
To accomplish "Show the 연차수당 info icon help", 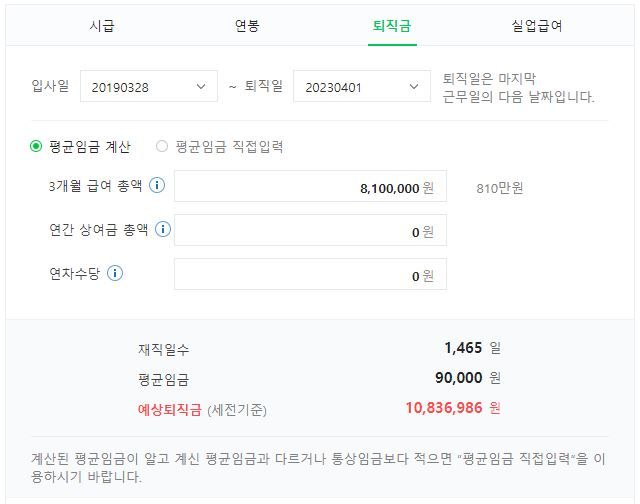I will tap(115, 273).
